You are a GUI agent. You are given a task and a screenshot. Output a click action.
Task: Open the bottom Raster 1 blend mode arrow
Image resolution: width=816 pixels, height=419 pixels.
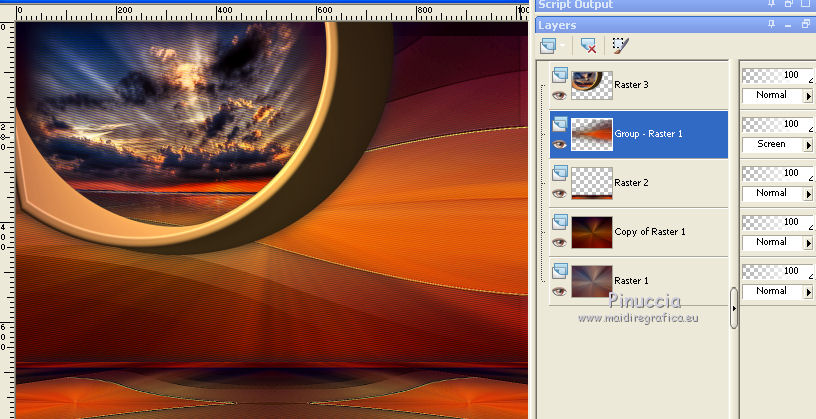click(808, 293)
